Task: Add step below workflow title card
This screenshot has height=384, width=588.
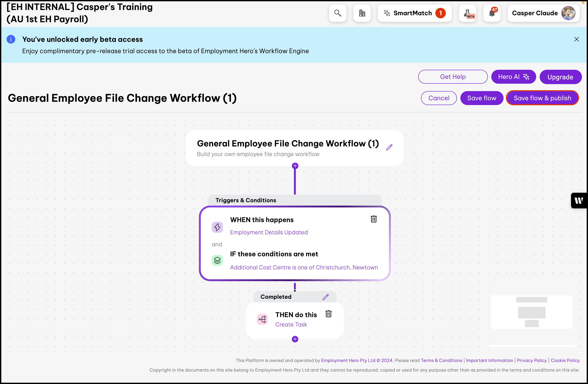Action: [295, 166]
